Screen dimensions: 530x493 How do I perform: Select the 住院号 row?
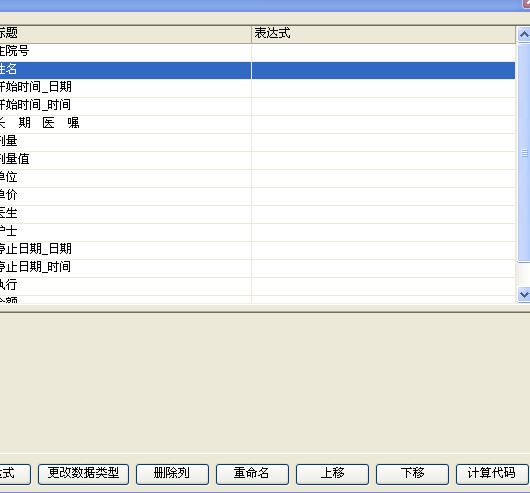[257, 52]
